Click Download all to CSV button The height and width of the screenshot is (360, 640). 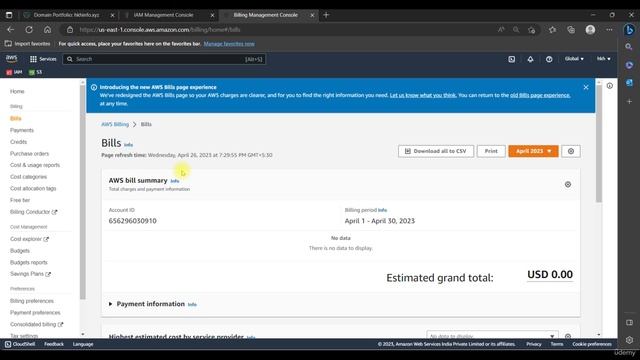pyautogui.click(x=436, y=151)
